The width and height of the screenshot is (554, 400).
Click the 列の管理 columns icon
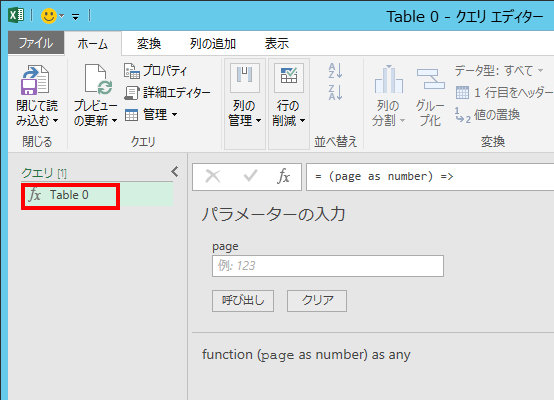click(244, 78)
